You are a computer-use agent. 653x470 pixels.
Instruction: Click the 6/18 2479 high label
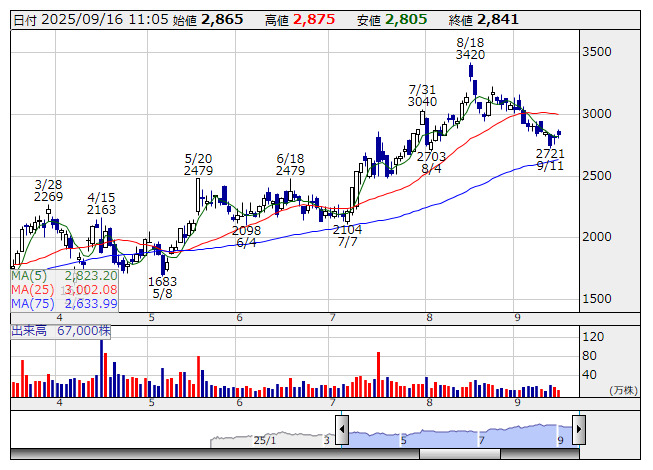pyautogui.click(x=290, y=164)
